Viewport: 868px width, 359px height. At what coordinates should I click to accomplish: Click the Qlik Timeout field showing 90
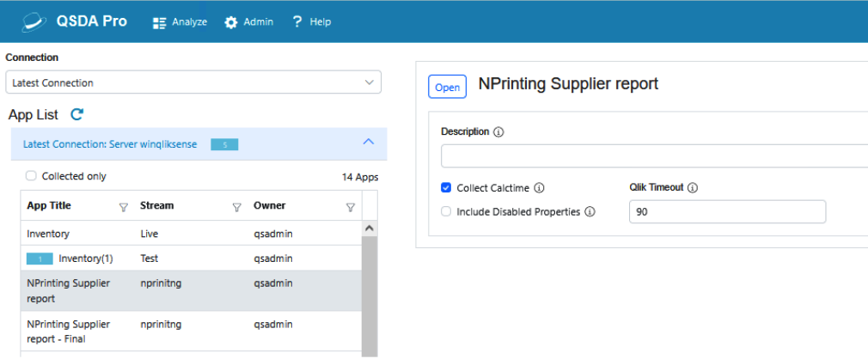coord(727,211)
